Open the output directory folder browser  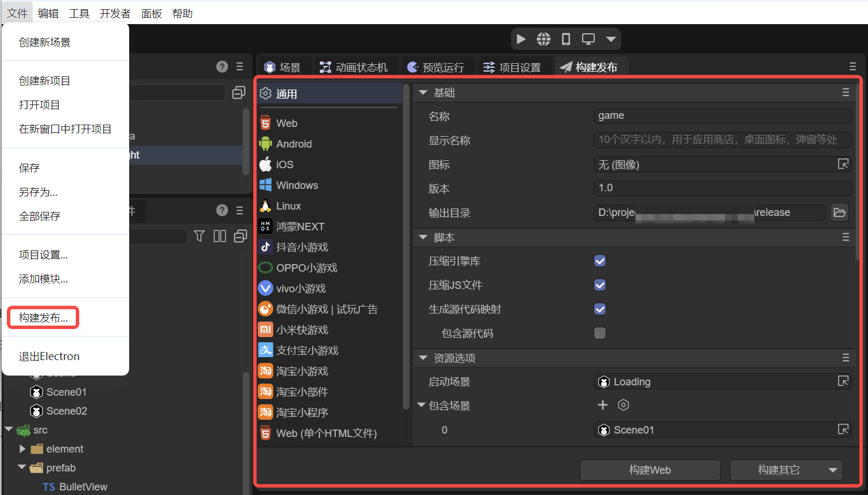839,212
